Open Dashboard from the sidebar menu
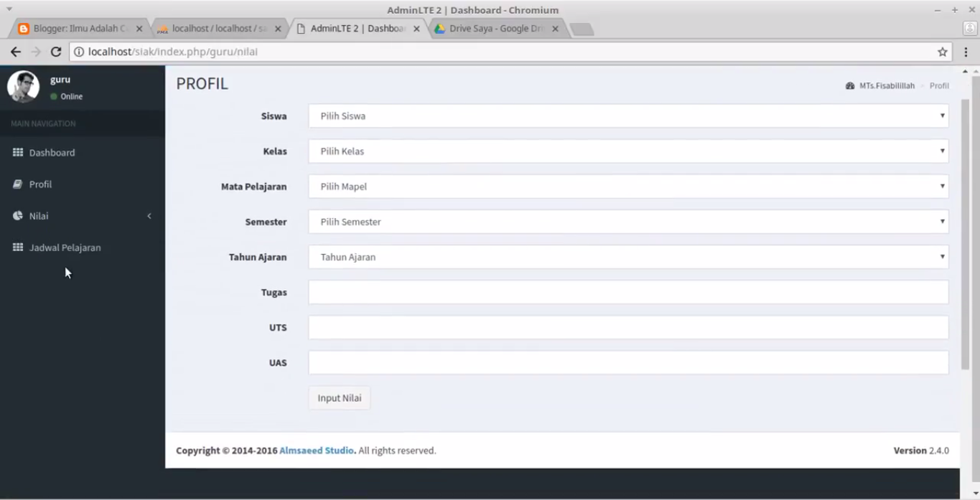The width and height of the screenshot is (980, 500). pos(82,153)
